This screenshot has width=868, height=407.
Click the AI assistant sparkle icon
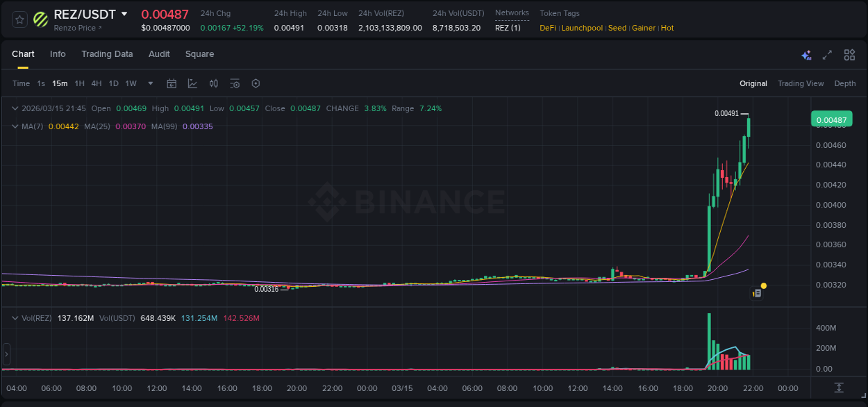pos(806,54)
